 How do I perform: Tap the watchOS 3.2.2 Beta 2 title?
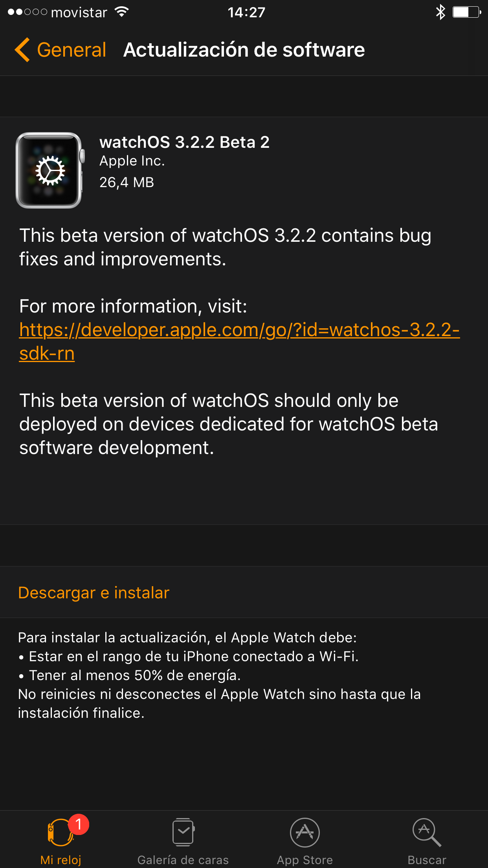(184, 142)
